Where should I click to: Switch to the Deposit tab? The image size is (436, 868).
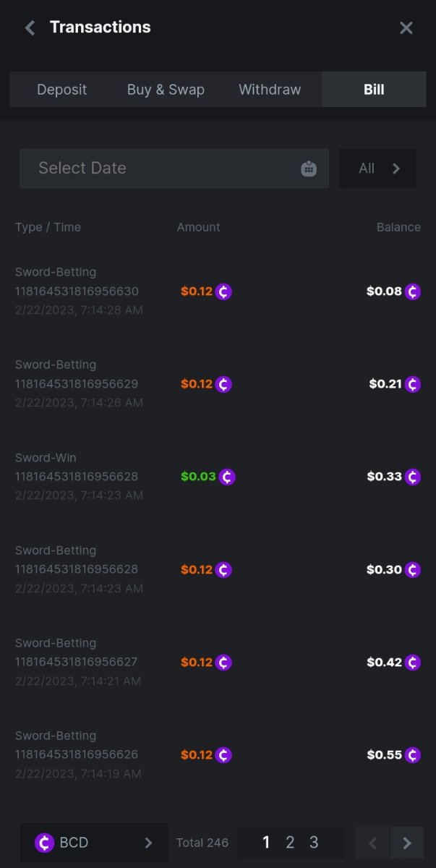[x=62, y=90]
